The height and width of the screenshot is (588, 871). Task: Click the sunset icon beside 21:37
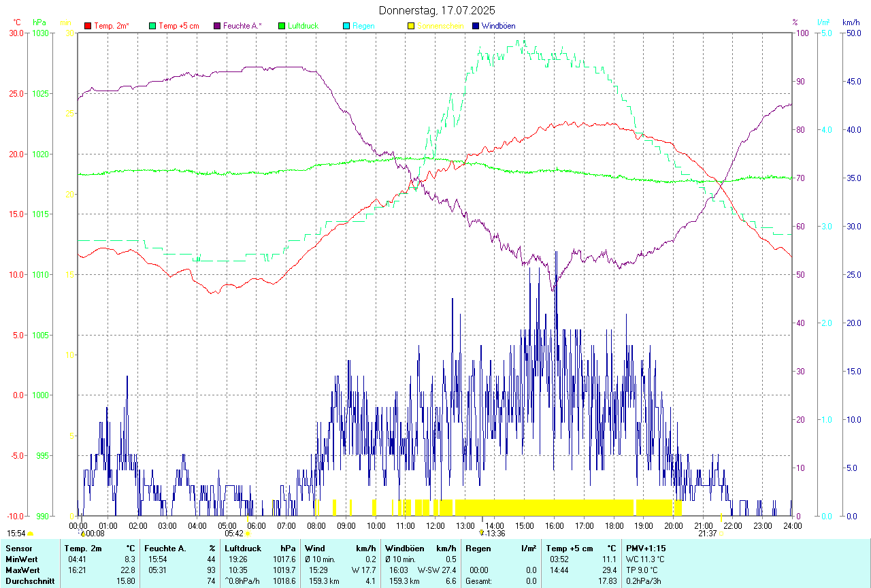tap(721, 534)
